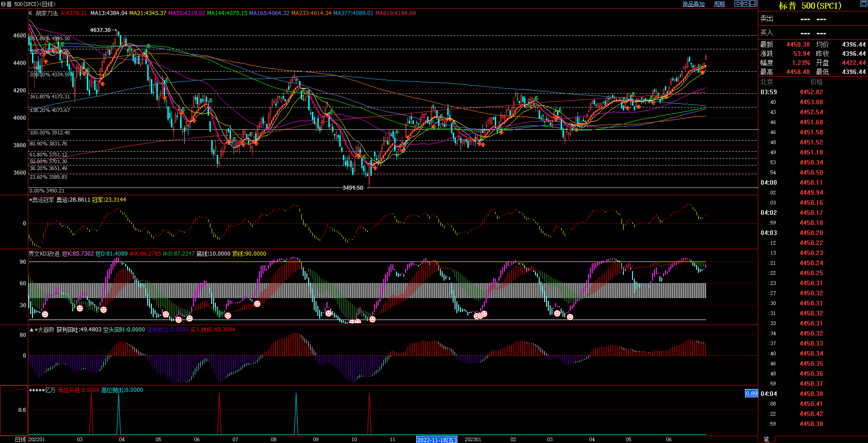Click the 3491.50 low price label
The width and height of the screenshot is (868, 443).
(x=353, y=188)
